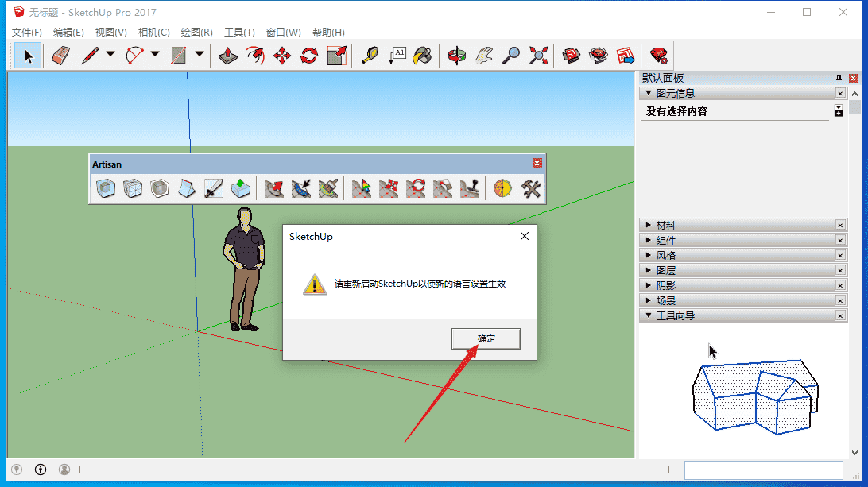The width and height of the screenshot is (868, 487).
Task: Open the 绘图(R) menu
Action: click(x=196, y=32)
